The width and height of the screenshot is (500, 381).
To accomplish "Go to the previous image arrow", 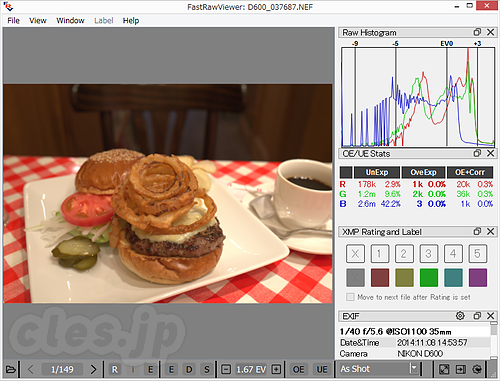I will coord(31,369).
